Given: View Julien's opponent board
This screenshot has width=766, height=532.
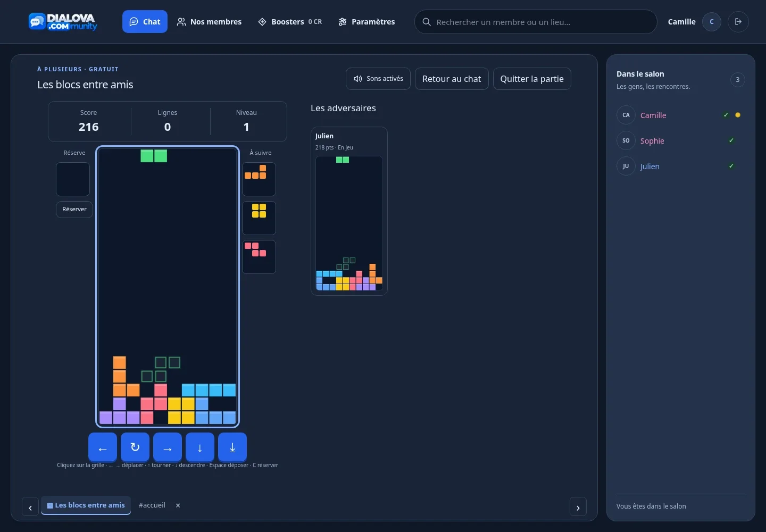Looking at the screenshot, I should pos(349,223).
